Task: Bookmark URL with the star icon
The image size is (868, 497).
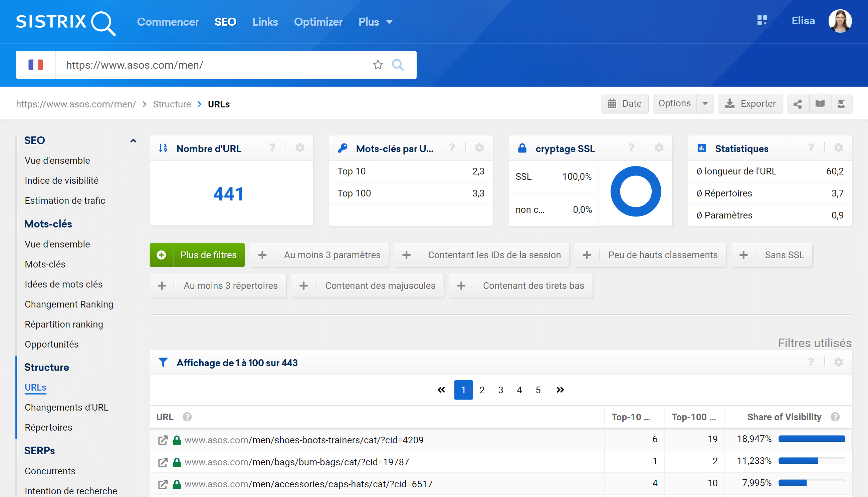Action: pyautogui.click(x=378, y=64)
